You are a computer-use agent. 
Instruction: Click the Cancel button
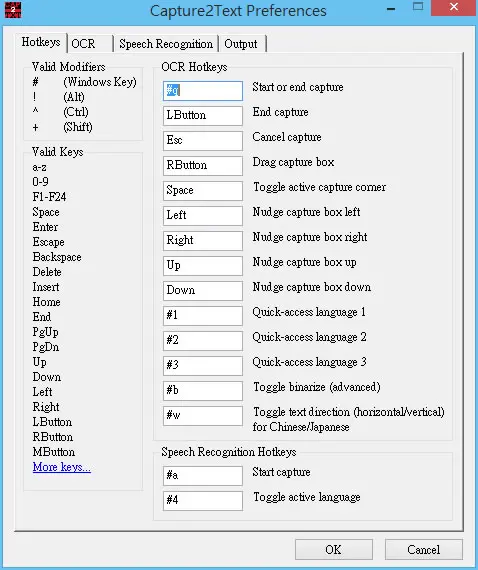[x=423, y=549]
